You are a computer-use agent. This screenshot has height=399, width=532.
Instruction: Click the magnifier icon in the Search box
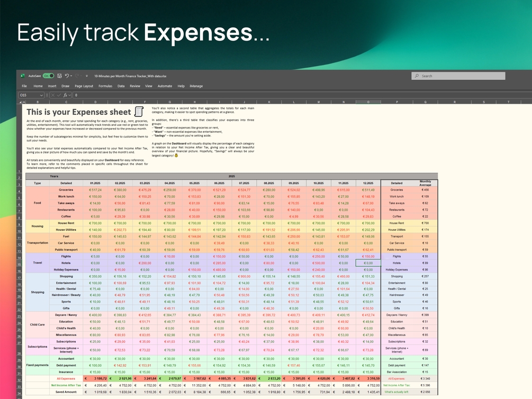417,76
